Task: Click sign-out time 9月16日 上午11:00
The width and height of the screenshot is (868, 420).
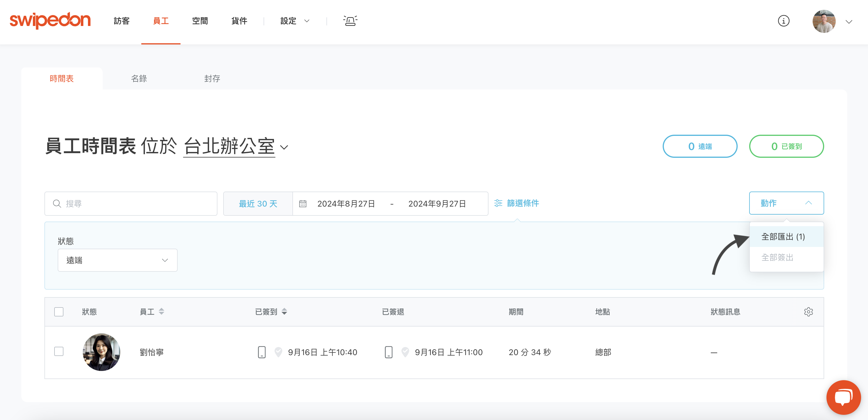Action: click(448, 352)
